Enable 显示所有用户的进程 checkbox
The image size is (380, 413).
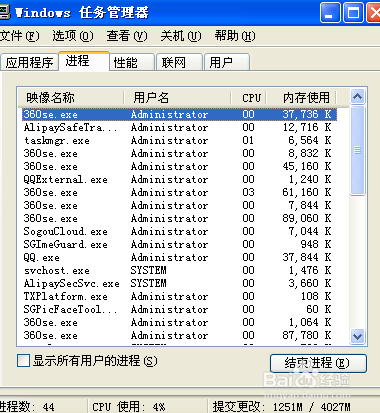point(23,361)
